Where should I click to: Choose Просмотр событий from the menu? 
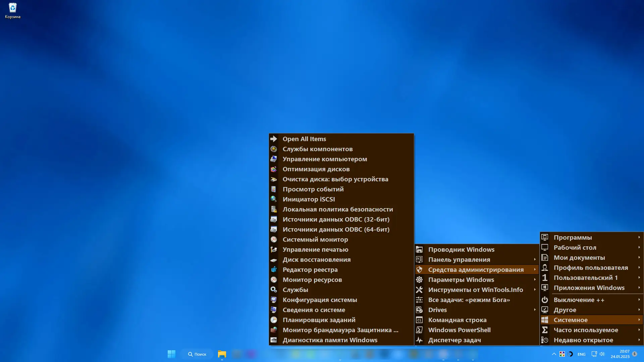(313, 189)
